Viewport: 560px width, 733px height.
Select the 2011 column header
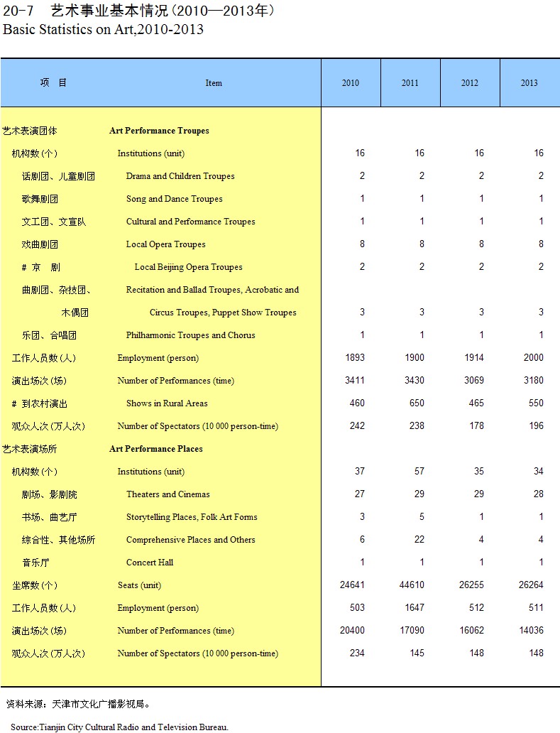(410, 83)
